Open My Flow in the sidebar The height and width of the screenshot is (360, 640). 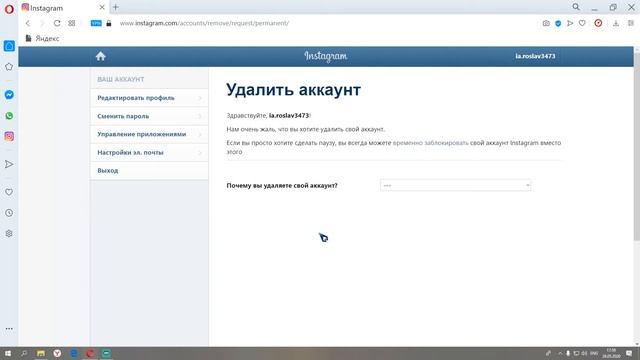(x=9, y=164)
